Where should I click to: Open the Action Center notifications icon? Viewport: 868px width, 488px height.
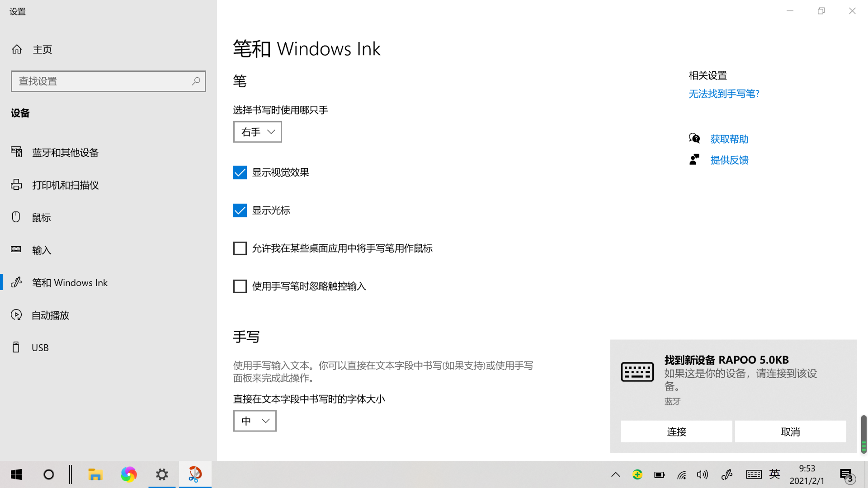pyautogui.click(x=847, y=475)
